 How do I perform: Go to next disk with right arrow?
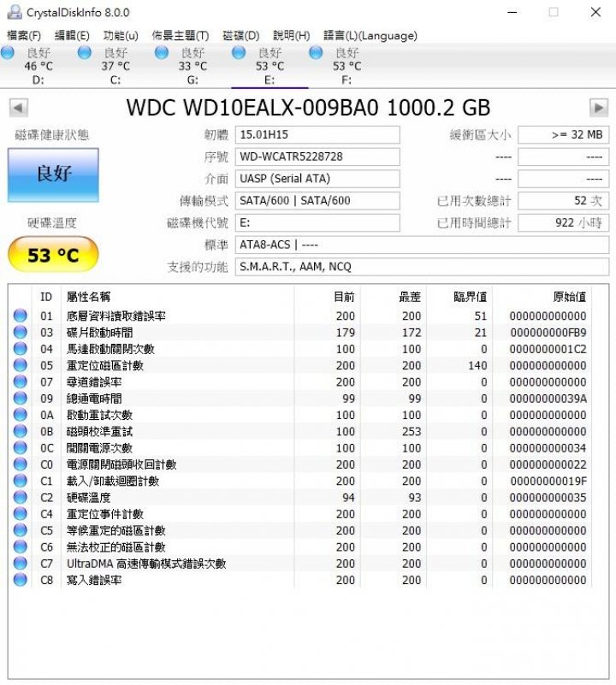[x=599, y=108]
